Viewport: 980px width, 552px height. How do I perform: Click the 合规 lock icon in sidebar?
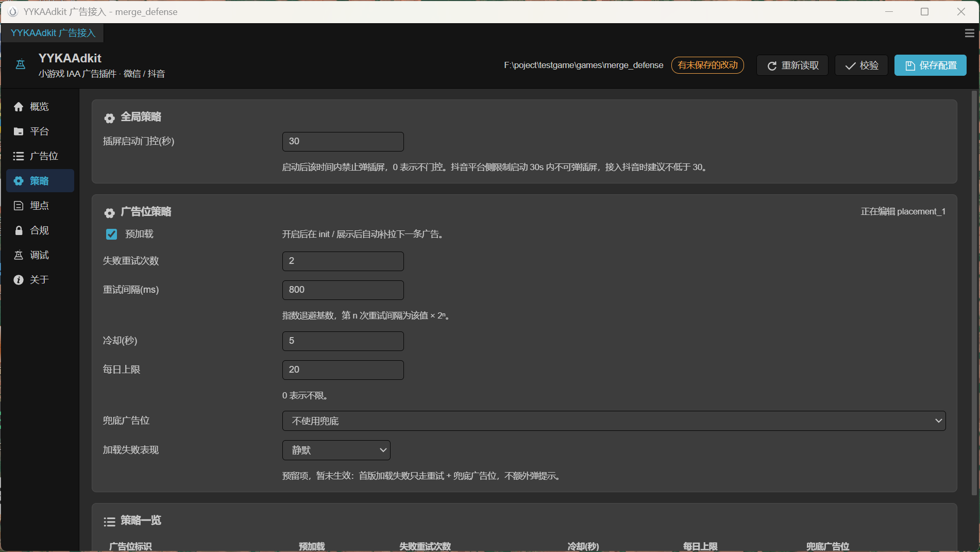(19, 230)
